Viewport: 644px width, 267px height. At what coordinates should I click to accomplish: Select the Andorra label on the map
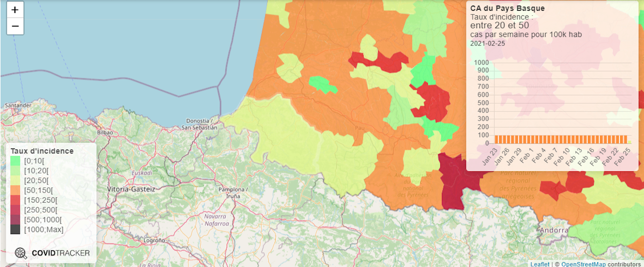click(554, 230)
